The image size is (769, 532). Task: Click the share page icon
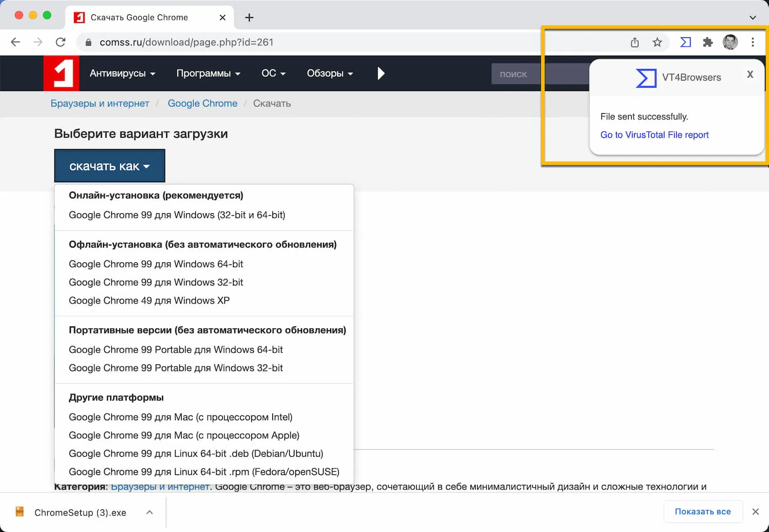pyautogui.click(x=635, y=42)
